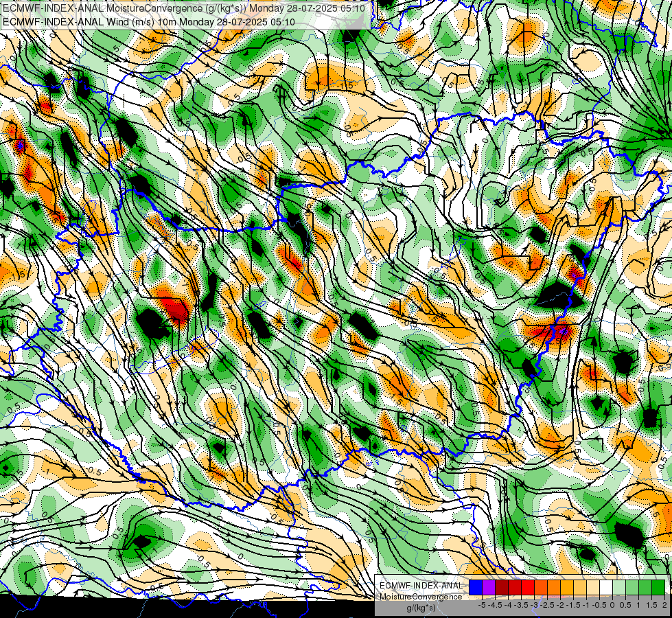Choose the amber swatch between -2 and -1.5
Image resolution: width=672 pixels, height=618 pixels.
[x=567, y=587]
